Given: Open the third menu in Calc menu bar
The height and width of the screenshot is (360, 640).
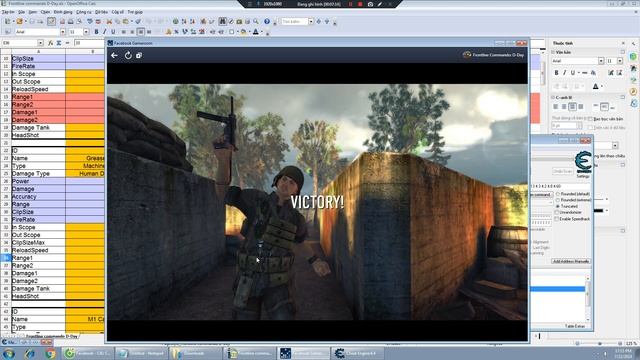Looking at the screenshot, I should [33, 12].
